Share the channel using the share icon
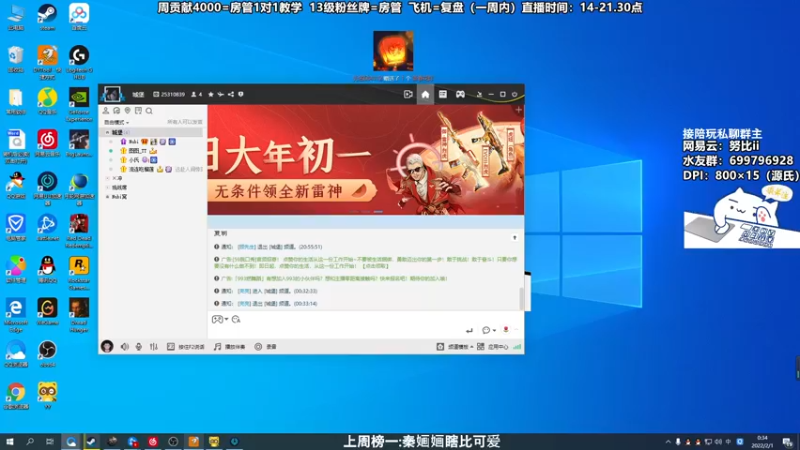800x450 pixels. click(231, 94)
